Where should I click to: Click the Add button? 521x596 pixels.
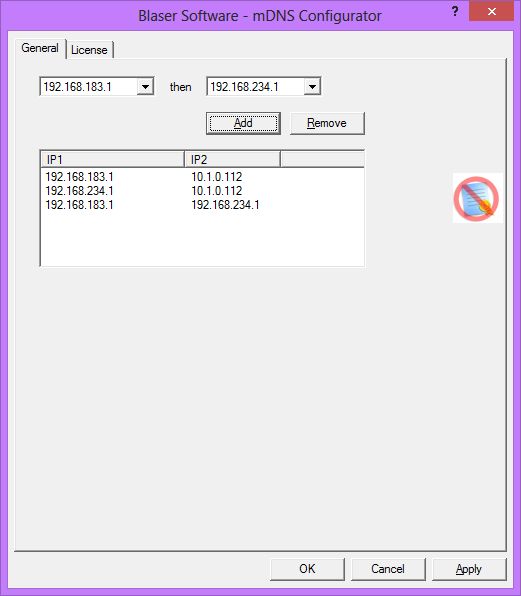243,123
